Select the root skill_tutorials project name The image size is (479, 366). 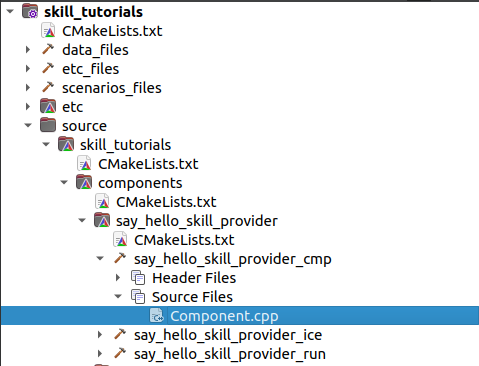[94, 12]
